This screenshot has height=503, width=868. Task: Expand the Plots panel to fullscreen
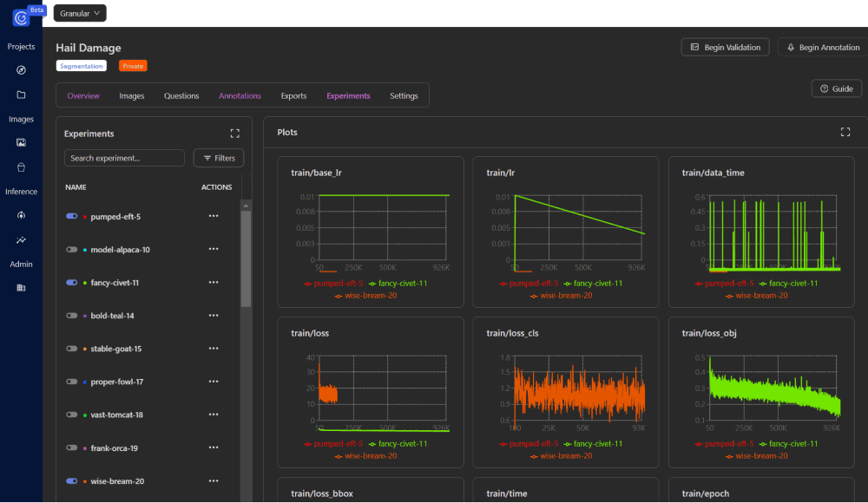[x=845, y=132]
